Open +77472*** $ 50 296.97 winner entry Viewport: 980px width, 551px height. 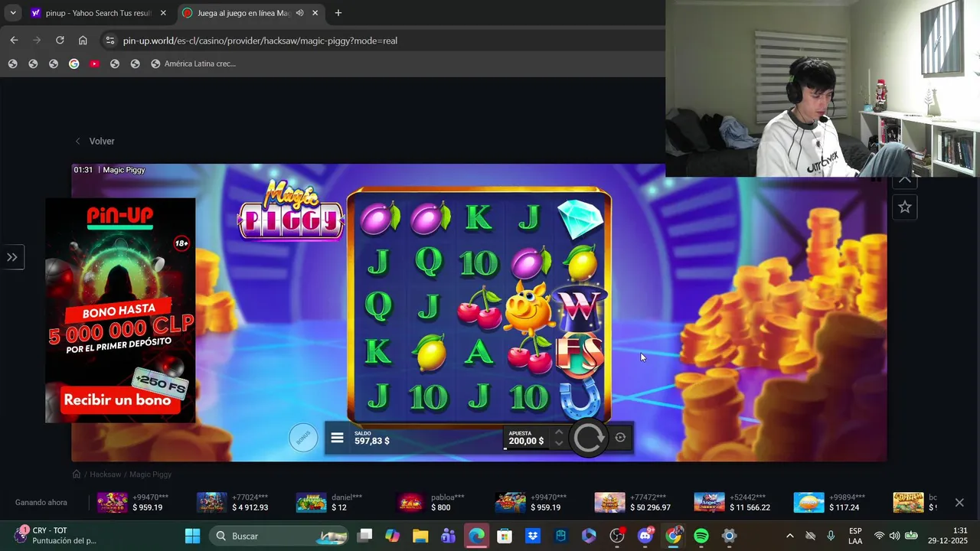pos(633,502)
